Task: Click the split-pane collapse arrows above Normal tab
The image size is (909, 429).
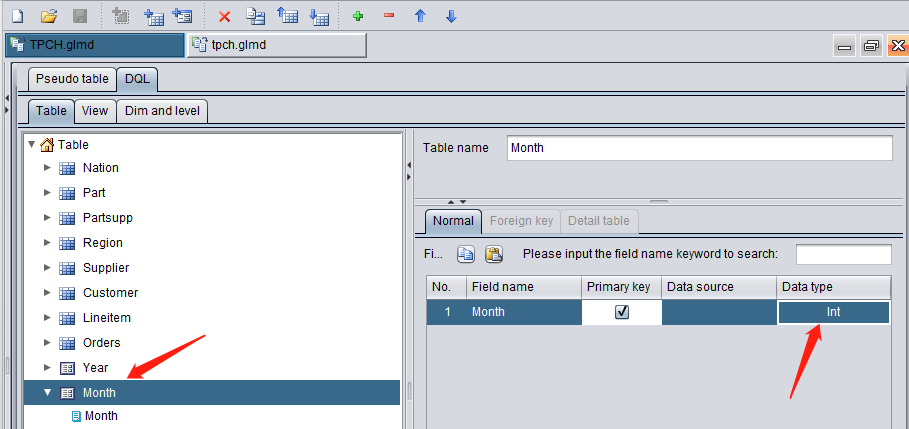Action: click(x=457, y=202)
